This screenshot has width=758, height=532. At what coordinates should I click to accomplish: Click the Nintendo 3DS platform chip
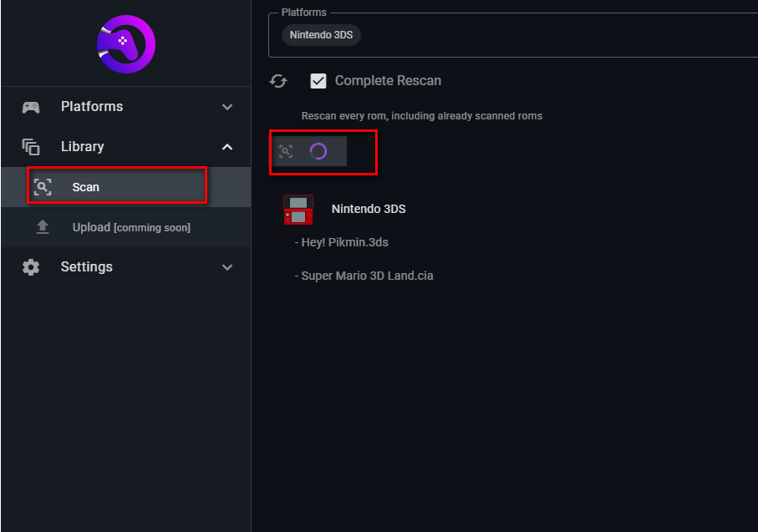[321, 35]
